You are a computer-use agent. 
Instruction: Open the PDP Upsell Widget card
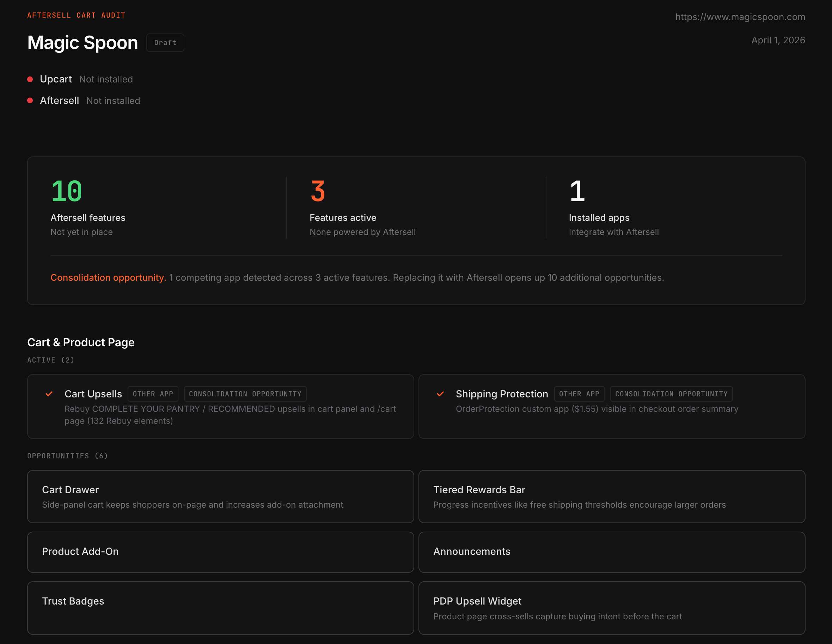[612, 608]
